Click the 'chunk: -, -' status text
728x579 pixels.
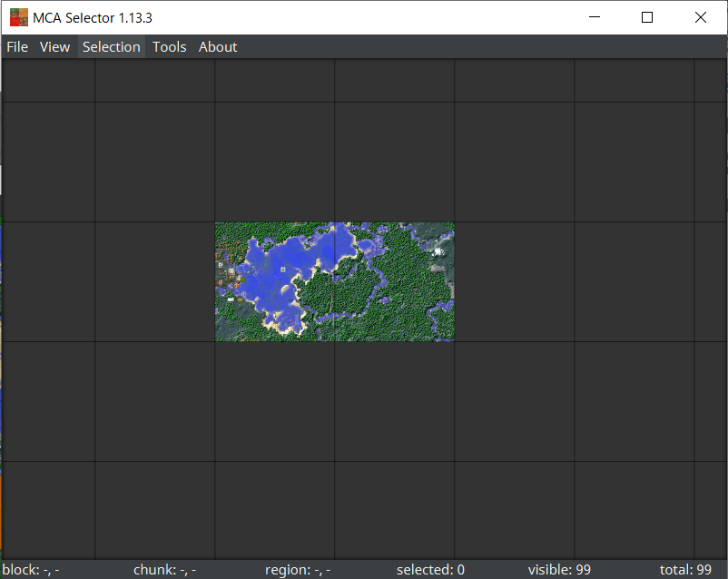(165, 570)
